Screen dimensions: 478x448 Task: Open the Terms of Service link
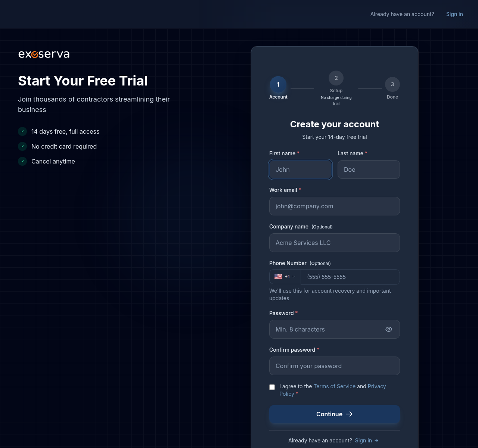pyautogui.click(x=334, y=386)
